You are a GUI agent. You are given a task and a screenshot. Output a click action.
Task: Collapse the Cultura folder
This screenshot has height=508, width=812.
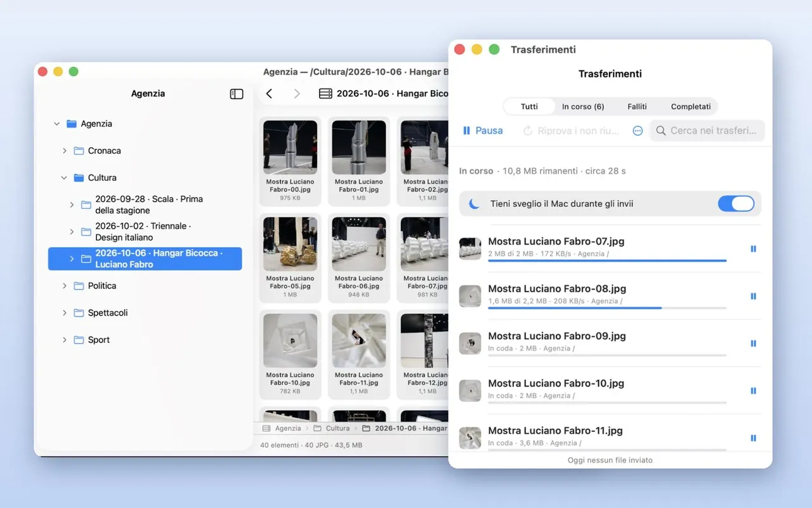(x=64, y=178)
